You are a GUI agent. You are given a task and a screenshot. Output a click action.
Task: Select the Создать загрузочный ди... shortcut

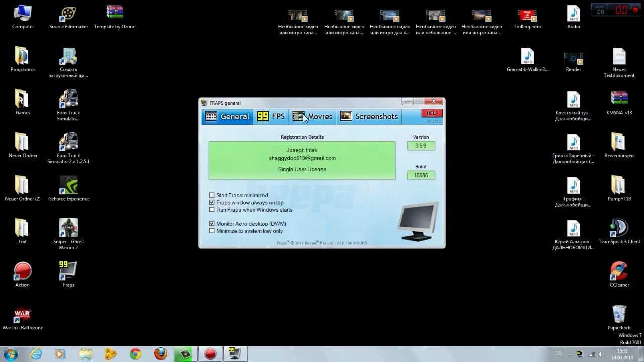68,63
